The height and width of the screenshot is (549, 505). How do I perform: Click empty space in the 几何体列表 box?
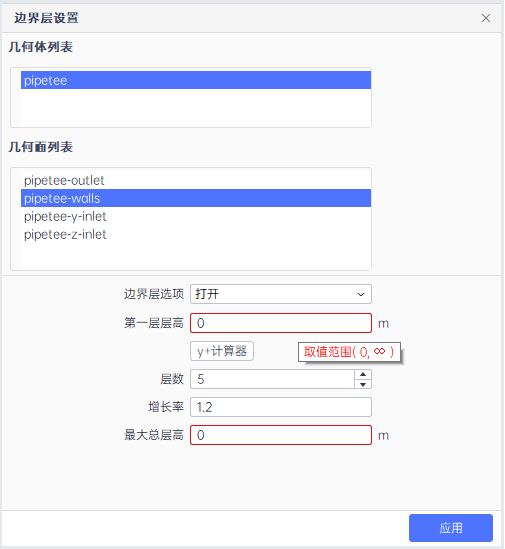point(196,108)
